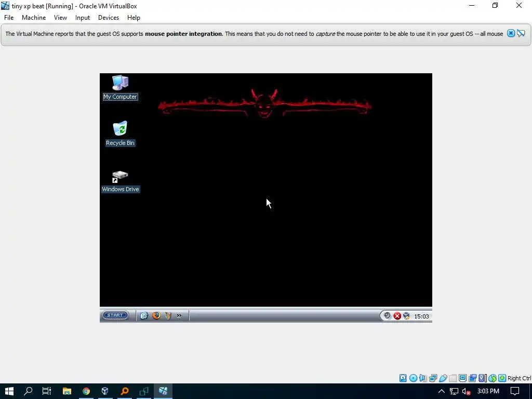Viewport: 532px width, 399px height.
Task: Open VirtualBox Manager from the taskbar
Action: tap(105, 391)
